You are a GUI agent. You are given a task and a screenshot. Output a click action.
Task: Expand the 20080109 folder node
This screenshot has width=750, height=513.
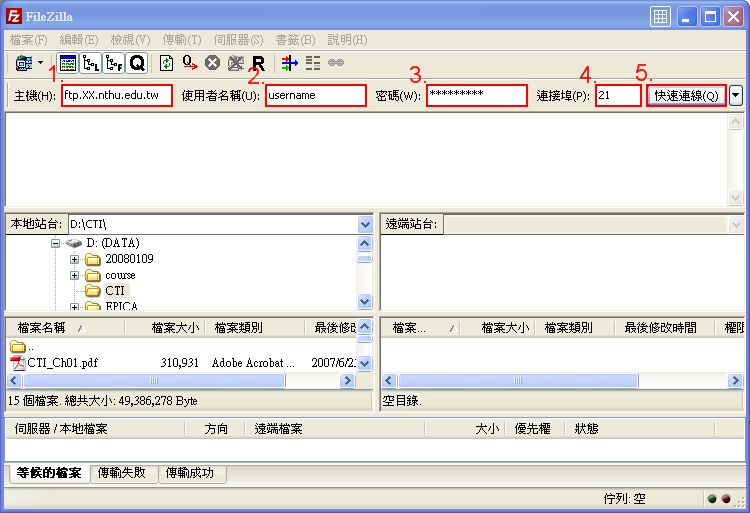pos(75,259)
